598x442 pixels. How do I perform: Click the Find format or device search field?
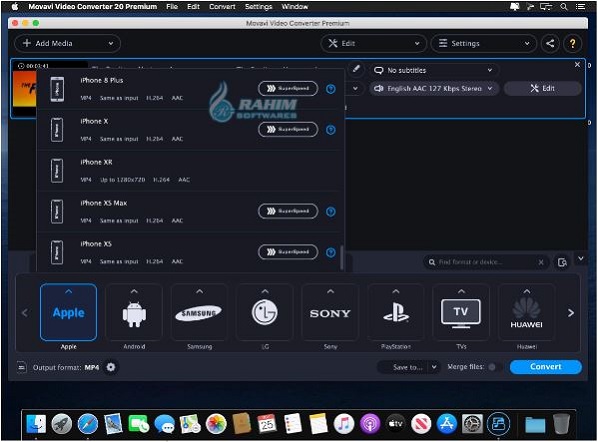[485, 262]
